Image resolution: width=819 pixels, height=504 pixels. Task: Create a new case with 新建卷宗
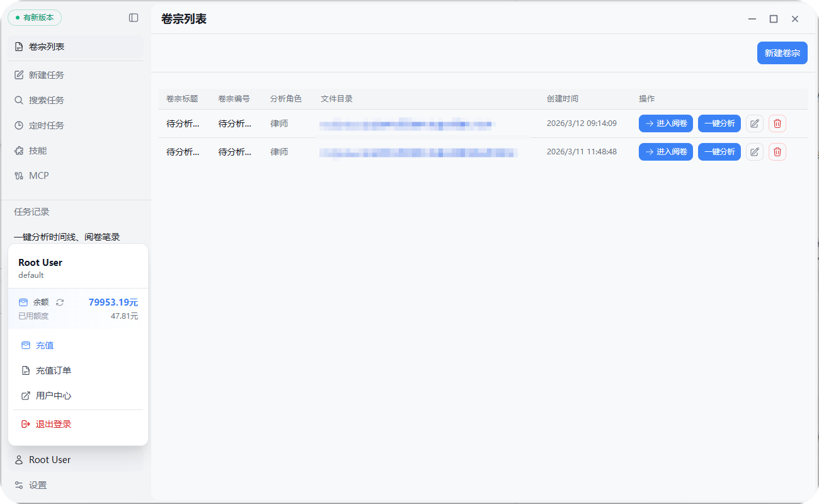pos(782,53)
